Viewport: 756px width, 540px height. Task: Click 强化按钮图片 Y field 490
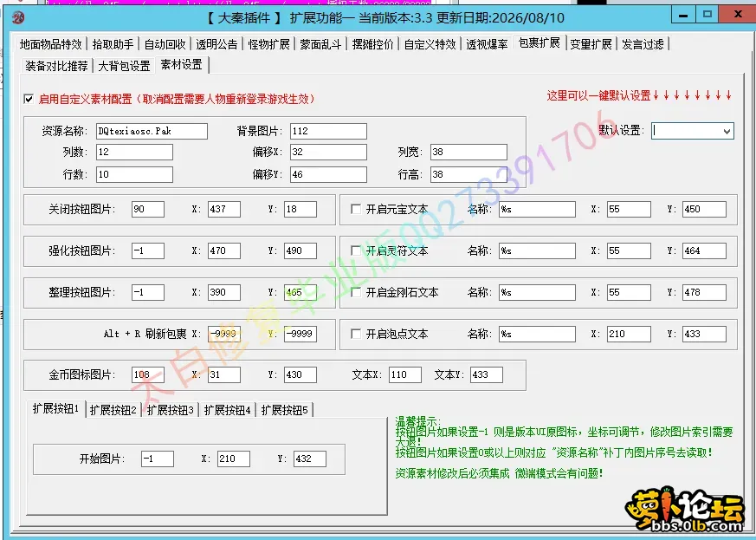(300, 250)
